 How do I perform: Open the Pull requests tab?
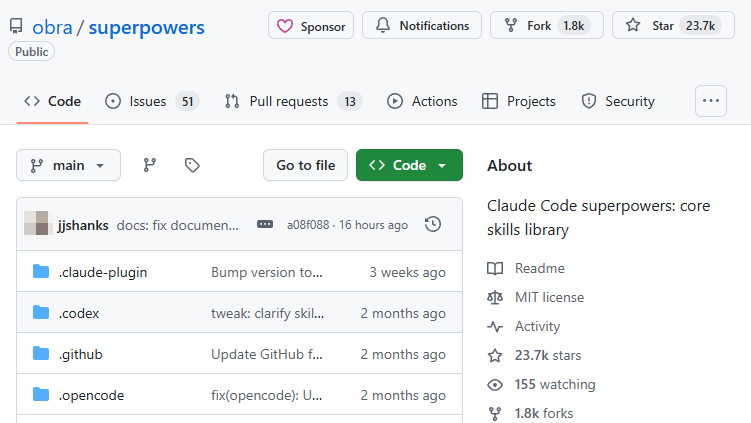(292, 101)
